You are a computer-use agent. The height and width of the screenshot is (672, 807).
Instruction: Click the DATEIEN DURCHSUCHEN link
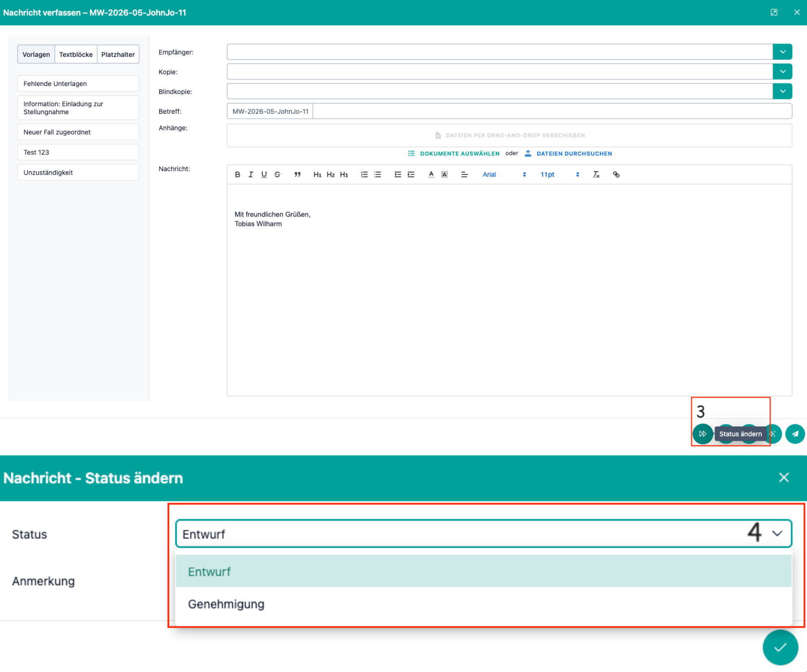(x=568, y=154)
